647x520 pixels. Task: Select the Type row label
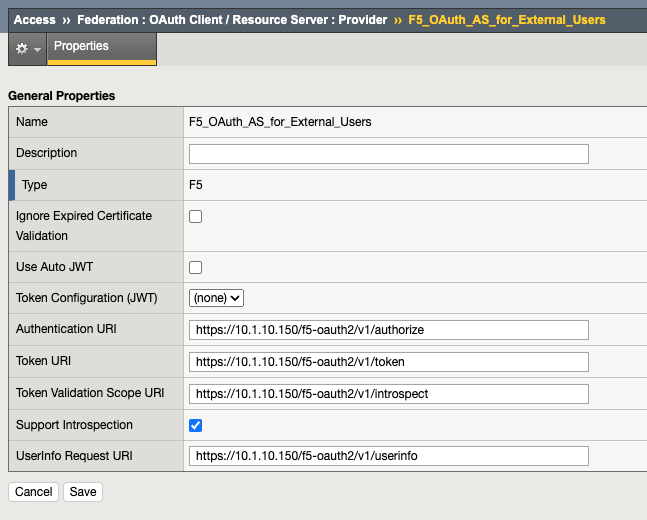tap(34, 185)
